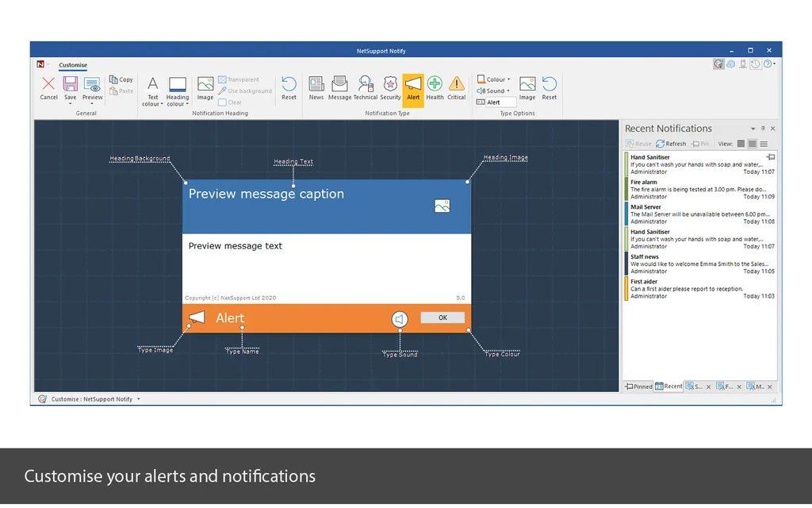Open the Recent Notifications panel options arrow
This screenshot has width=812, height=508.
[x=753, y=129]
